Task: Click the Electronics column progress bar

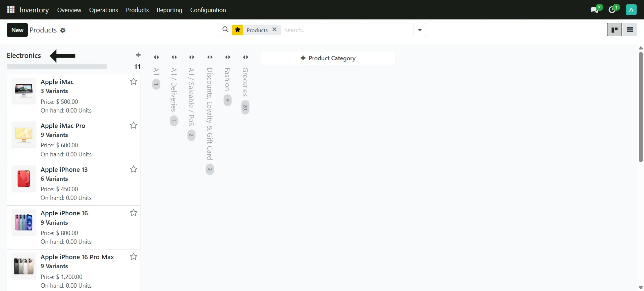Action: point(57,67)
